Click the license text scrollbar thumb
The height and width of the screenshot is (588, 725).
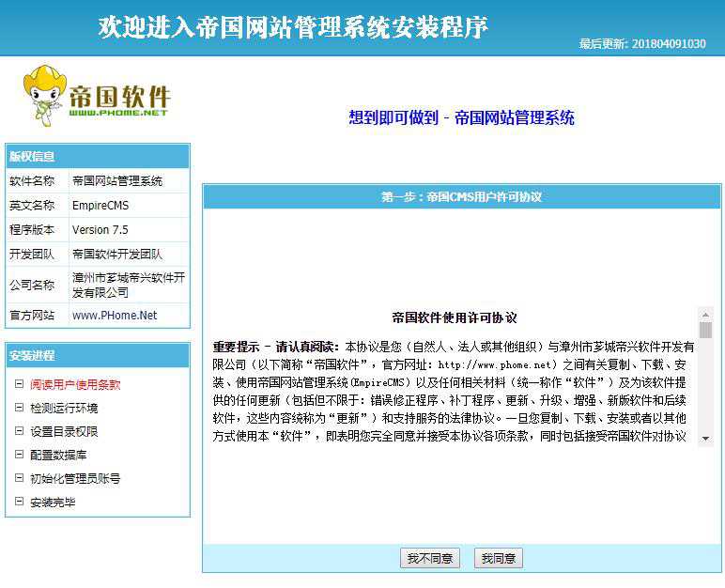(x=705, y=331)
